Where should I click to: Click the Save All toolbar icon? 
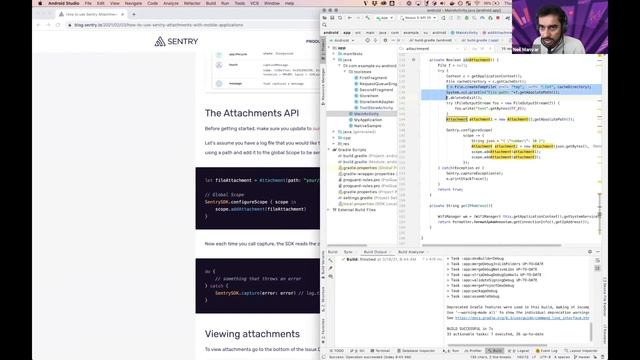[x=332, y=18]
